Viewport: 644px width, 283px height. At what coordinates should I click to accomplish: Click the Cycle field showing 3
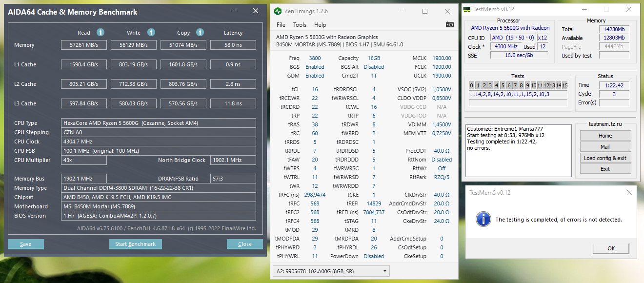click(614, 94)
